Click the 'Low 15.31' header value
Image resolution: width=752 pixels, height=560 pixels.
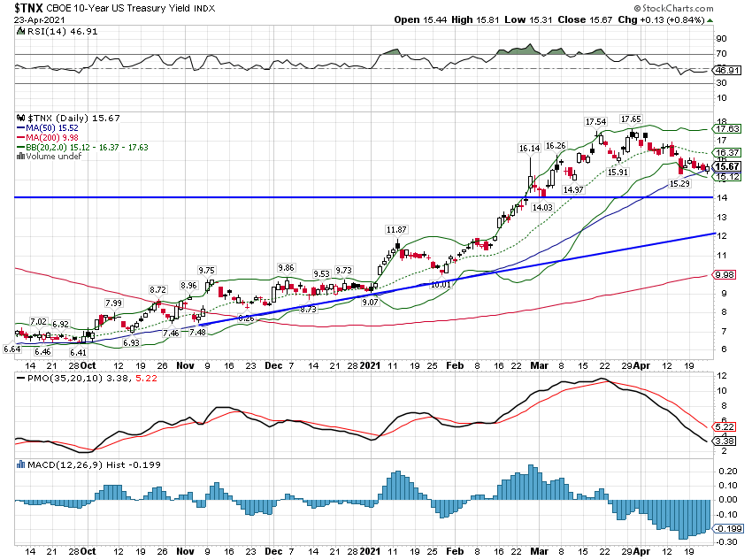[x=528, y=19]
